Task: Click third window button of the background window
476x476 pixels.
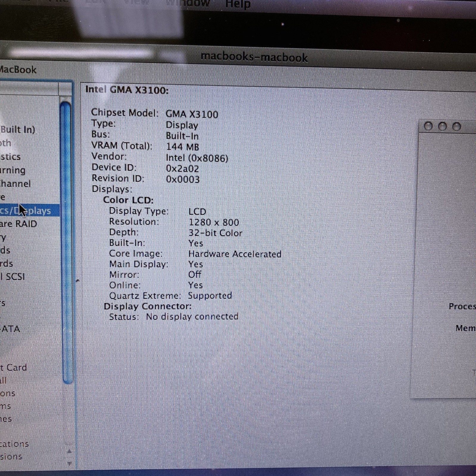Action: (456, 127)
